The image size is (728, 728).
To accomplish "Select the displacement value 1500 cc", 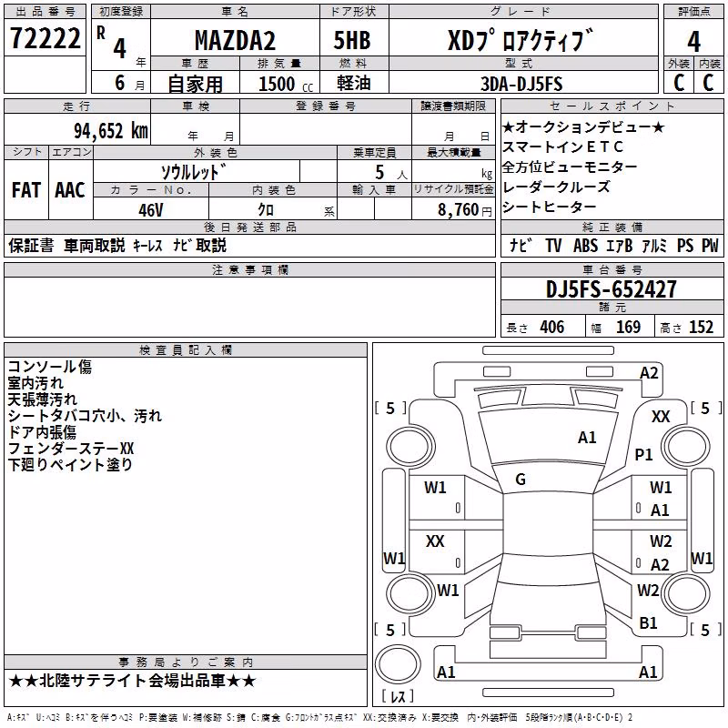I will [286, 84].
